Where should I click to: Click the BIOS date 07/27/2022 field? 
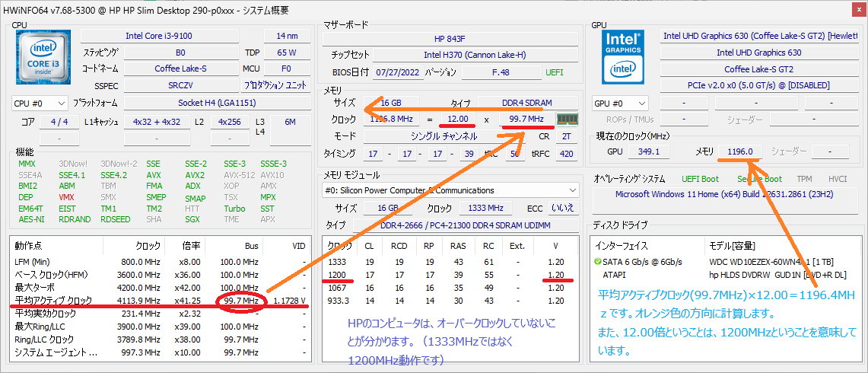click(x=396, y=72)
